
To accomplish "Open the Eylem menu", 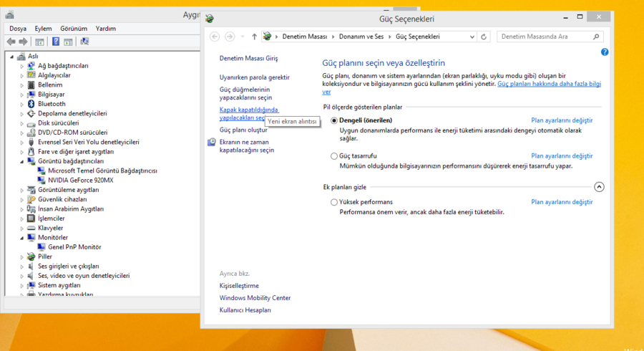I will (43, 29).
